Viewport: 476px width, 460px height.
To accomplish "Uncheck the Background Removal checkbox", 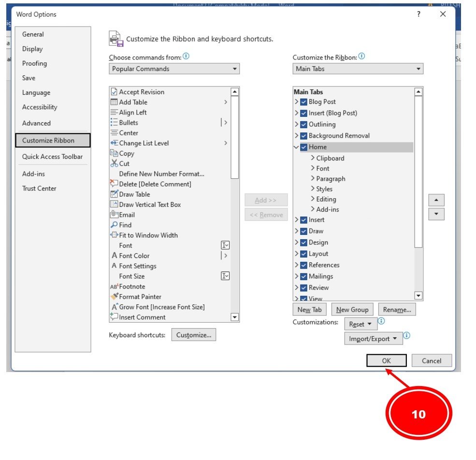I will (x=303, y=136).
